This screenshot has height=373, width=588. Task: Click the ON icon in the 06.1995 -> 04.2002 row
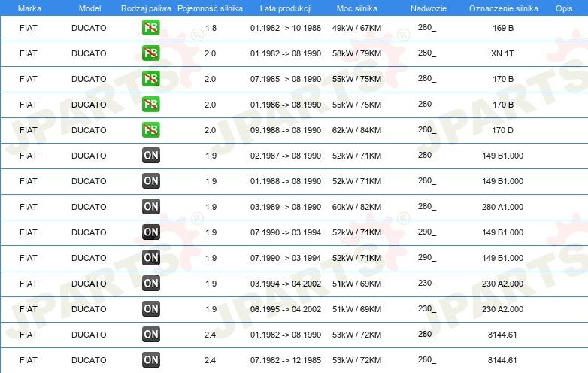coord(150,309)
